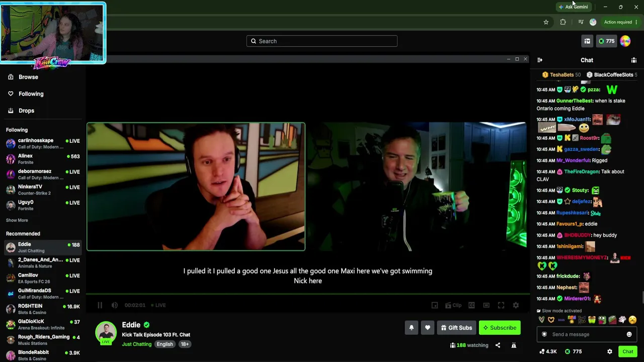Image resolution: width=644 pixels, height=362 pixels.
Task: Open picture-in-picture mini player
Action: click(x=435, y=305)
